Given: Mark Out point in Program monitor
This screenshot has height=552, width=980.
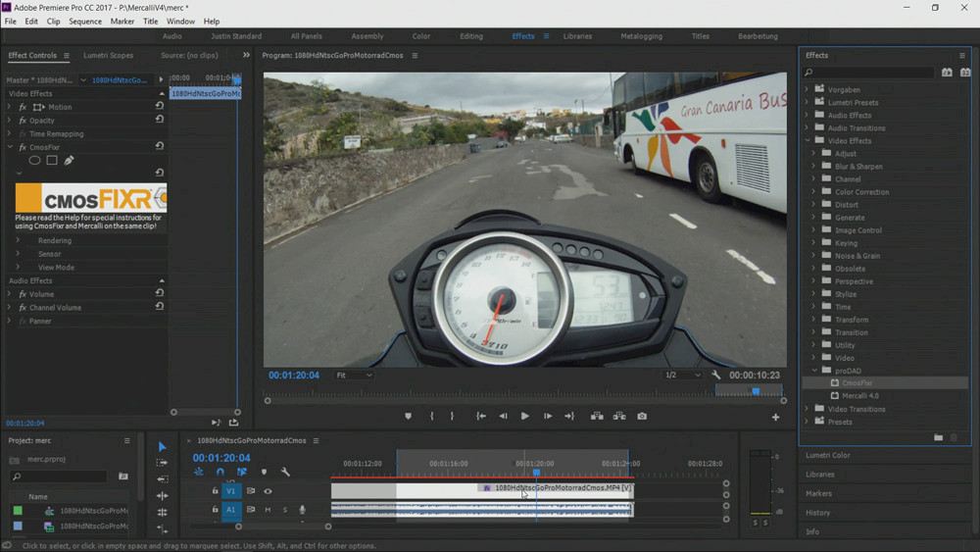Looking at the screenshot, I should (452, 416).
